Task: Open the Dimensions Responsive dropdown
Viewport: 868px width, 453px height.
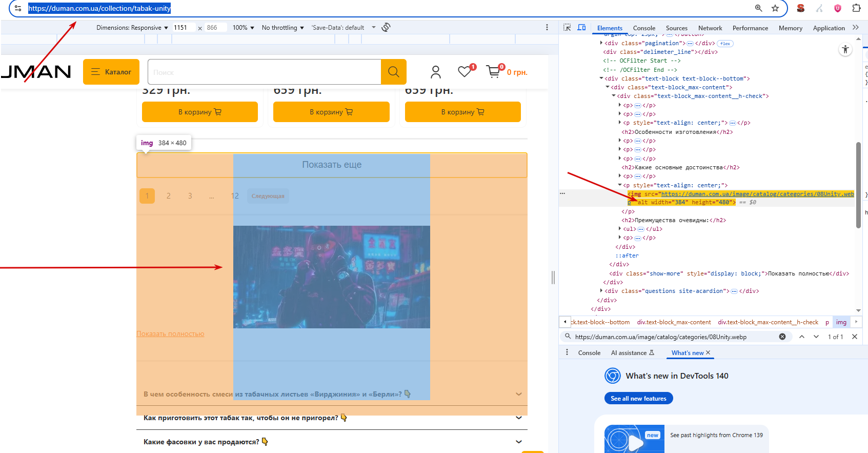Action: coord(132,28)
